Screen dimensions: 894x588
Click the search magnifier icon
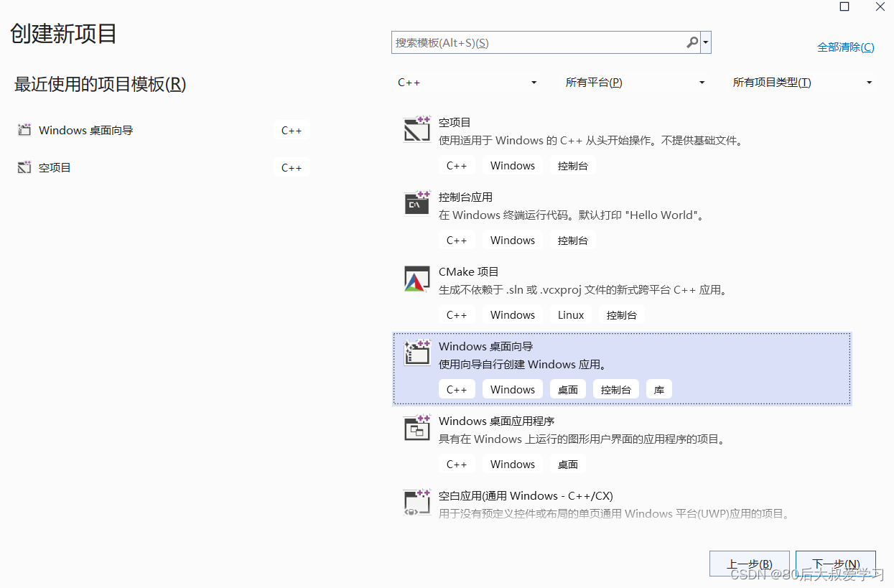[691, 42]
